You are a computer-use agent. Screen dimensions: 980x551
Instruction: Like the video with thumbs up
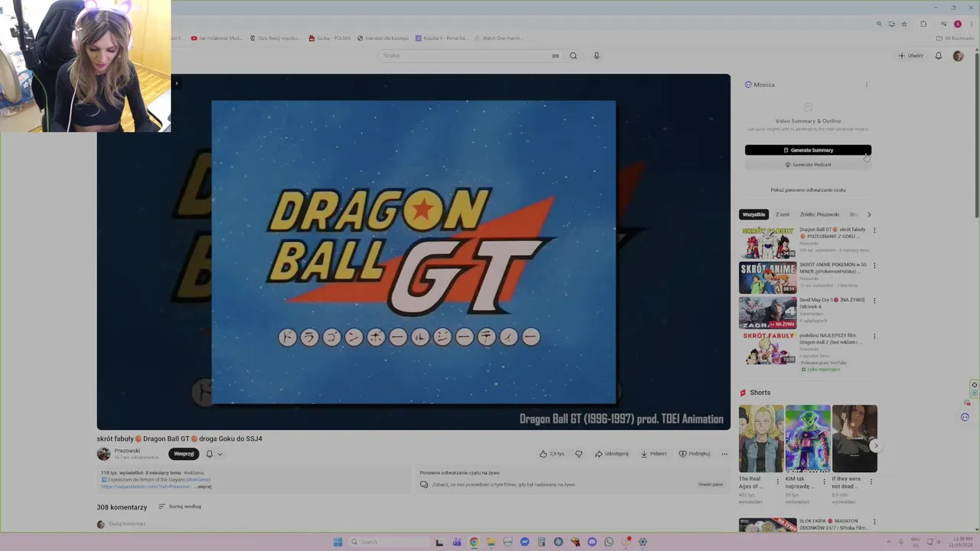552,454
